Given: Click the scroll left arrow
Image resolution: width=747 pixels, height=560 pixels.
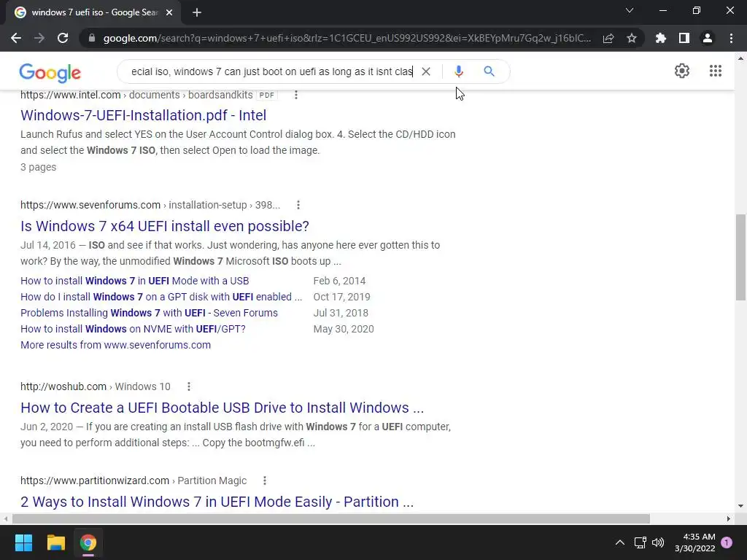Looking at the screenshot, I should tap(6, 518).
